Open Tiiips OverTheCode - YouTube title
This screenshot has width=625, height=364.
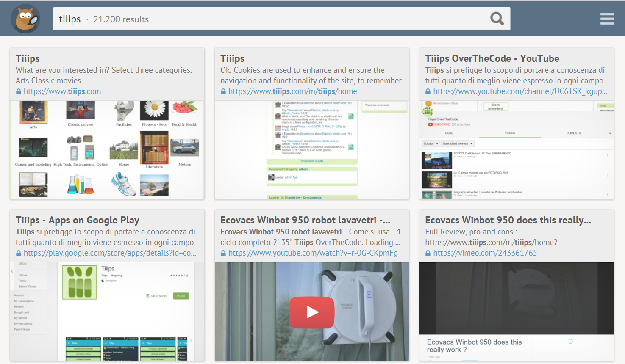[492, 58]
